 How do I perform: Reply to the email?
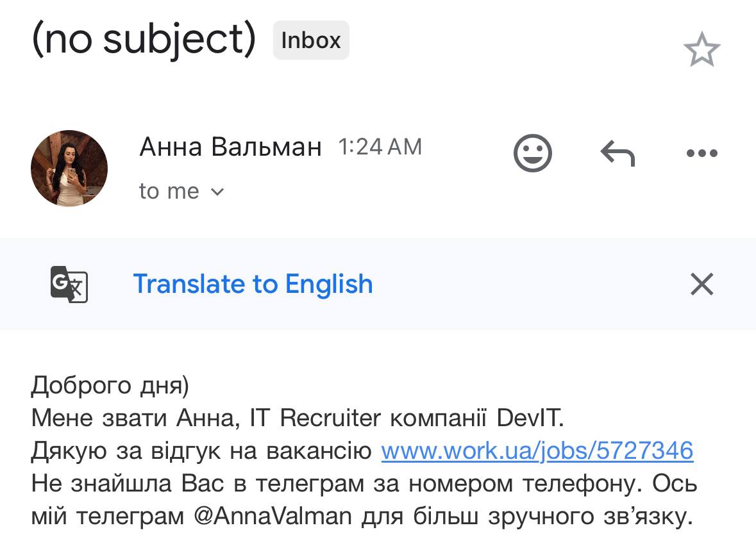click(x=617, y=154)
